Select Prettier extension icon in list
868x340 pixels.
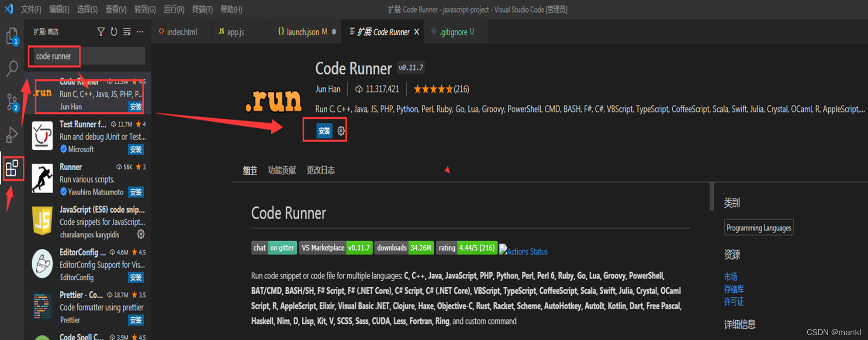coord(42,306)
